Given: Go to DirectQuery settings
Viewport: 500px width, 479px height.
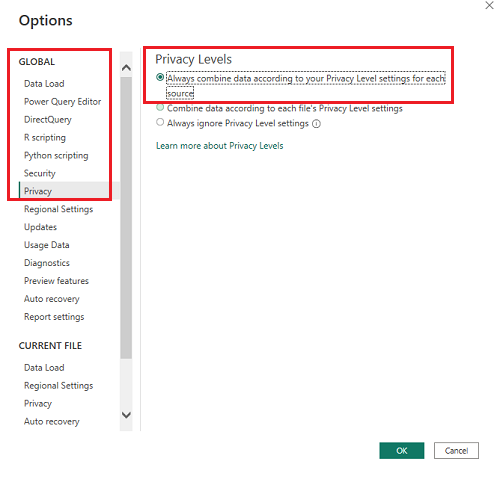Looking at the screenshot, I should (x=48, y=120).
